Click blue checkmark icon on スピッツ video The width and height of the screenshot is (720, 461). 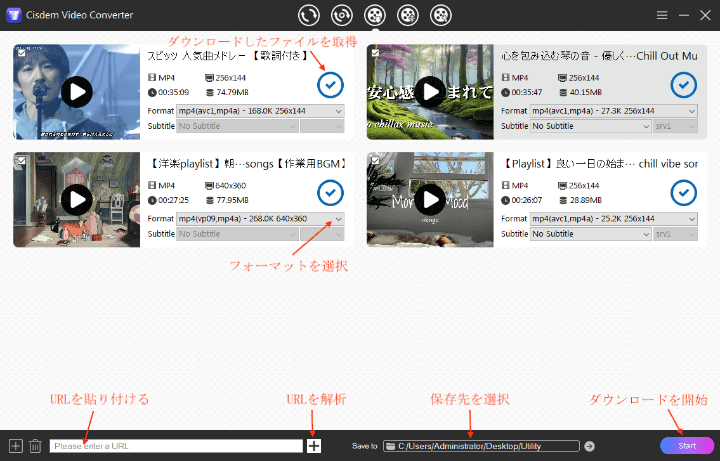[x=329, y=85]
